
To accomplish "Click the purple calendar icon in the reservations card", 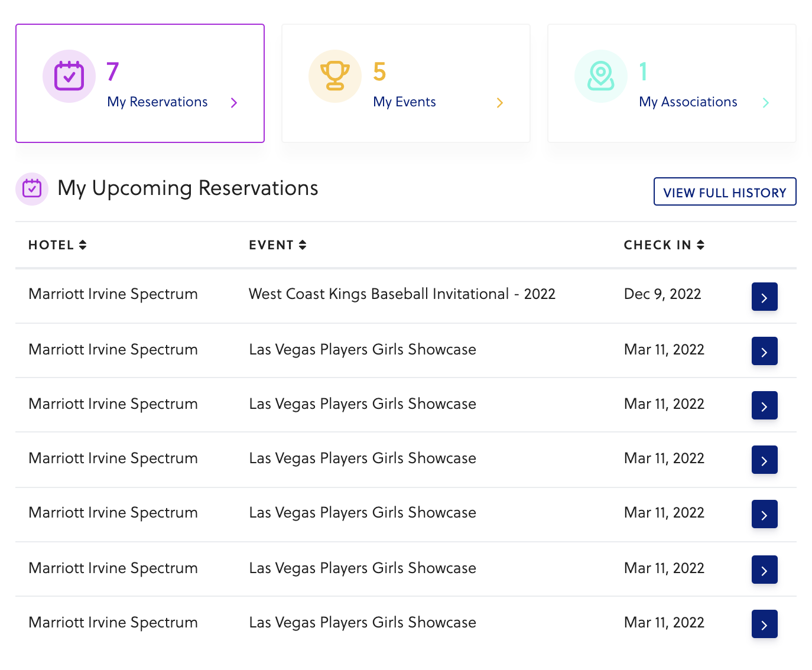I will [x=69, y=76].
